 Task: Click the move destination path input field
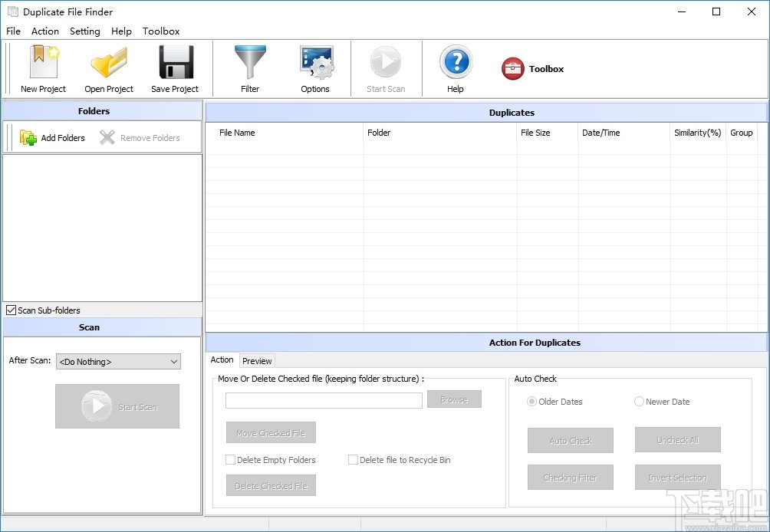[x=323, y=400]
